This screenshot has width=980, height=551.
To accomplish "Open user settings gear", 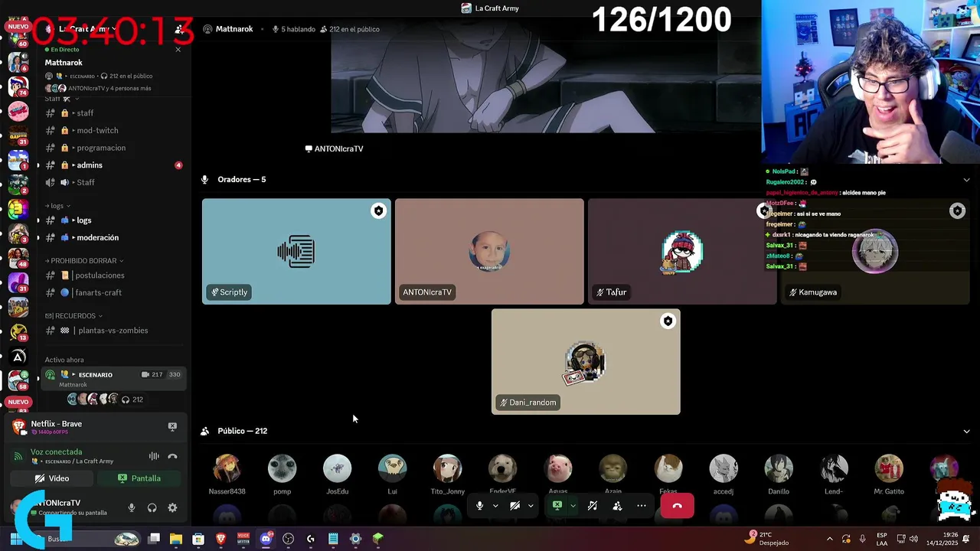I will (x=172, y=507).
